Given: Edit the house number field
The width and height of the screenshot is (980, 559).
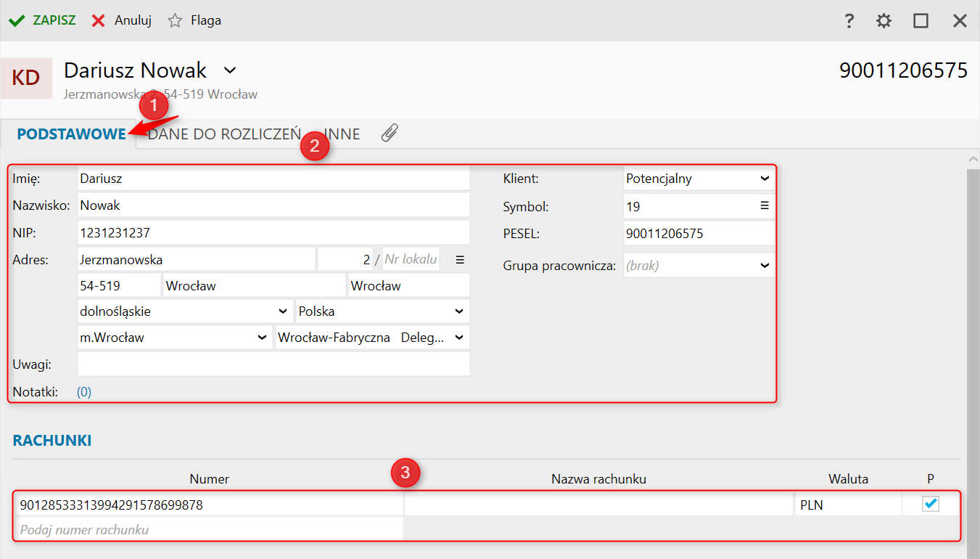Looking at the screenshot, I should tap(345, 259).
